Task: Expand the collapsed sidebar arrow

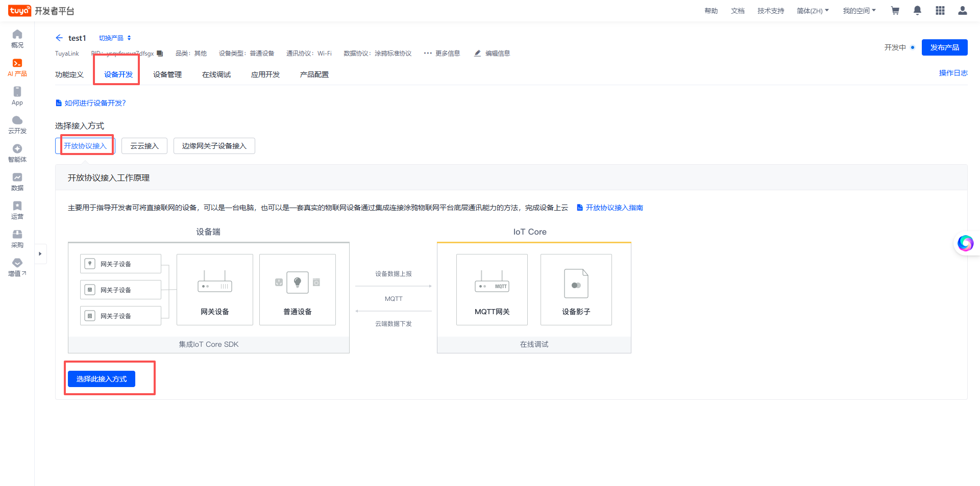Action: tap(40, 253)
